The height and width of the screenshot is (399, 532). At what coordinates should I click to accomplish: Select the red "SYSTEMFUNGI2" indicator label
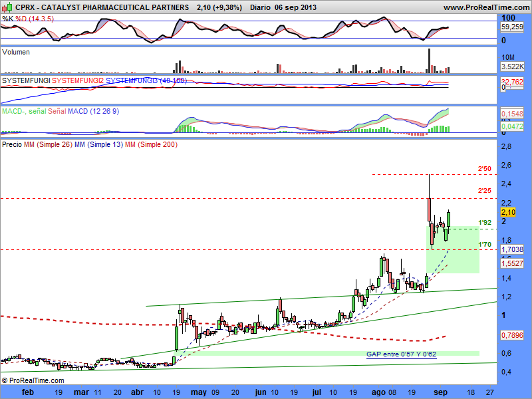(x=78, y=80)
